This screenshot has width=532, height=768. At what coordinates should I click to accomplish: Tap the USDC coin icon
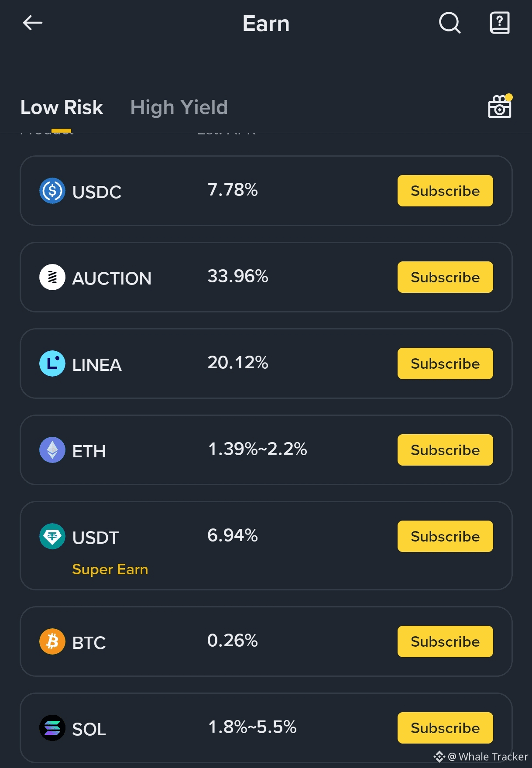(52, 191)
